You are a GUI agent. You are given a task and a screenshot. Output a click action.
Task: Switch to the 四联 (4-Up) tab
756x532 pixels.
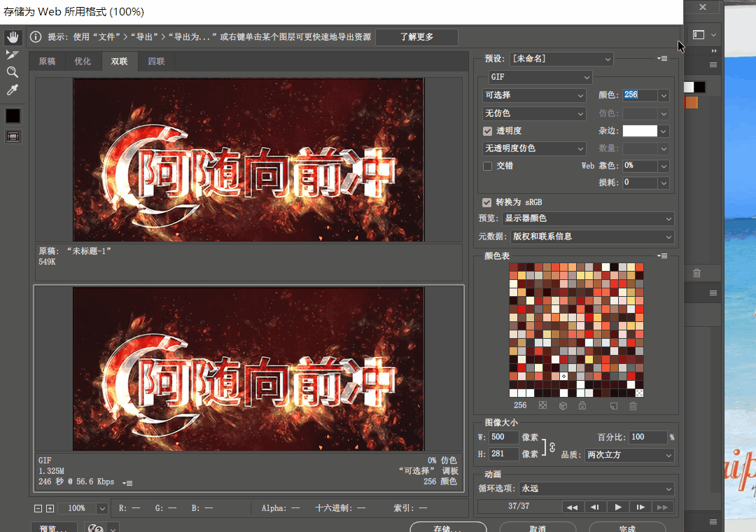click(155, 61)
